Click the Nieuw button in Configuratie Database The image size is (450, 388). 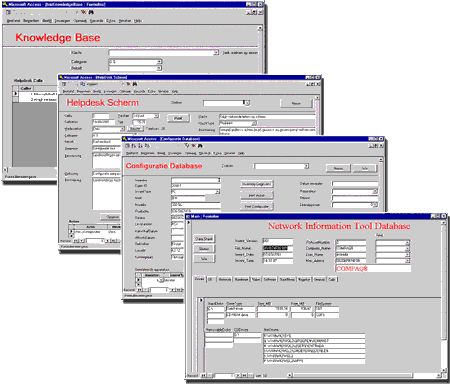(x=338, y=168)
